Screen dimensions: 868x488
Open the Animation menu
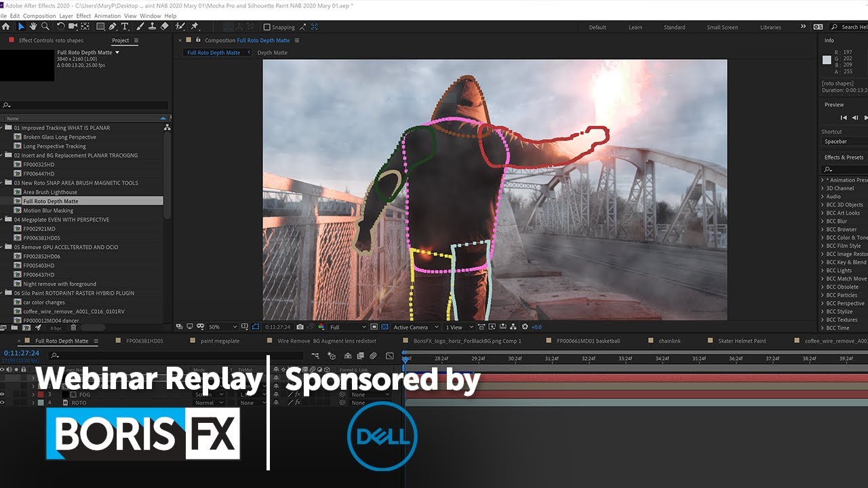click(107, 16)
